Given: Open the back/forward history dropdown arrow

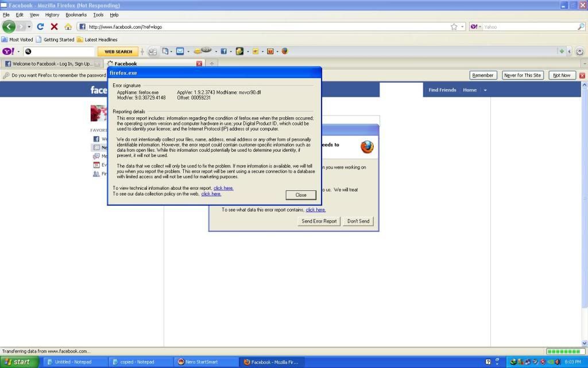Looking at the screenshot, I should (29, 26).
